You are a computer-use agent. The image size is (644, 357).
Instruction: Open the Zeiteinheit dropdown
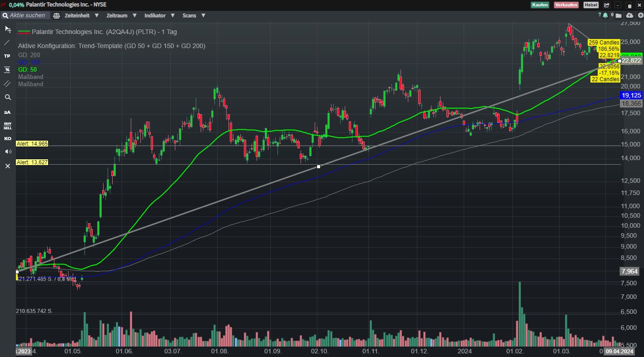click(82, 15)
